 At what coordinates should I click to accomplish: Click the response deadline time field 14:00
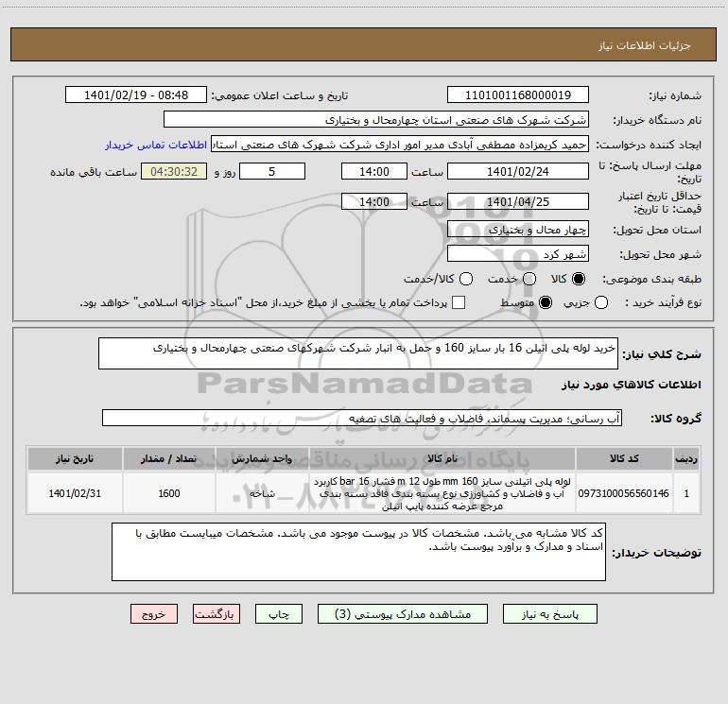(x=374, y=171)
